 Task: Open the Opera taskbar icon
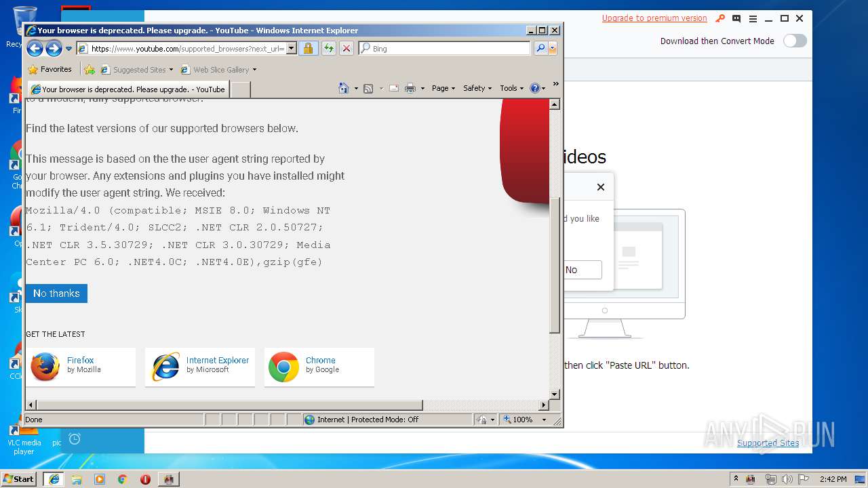click(145, 479)
